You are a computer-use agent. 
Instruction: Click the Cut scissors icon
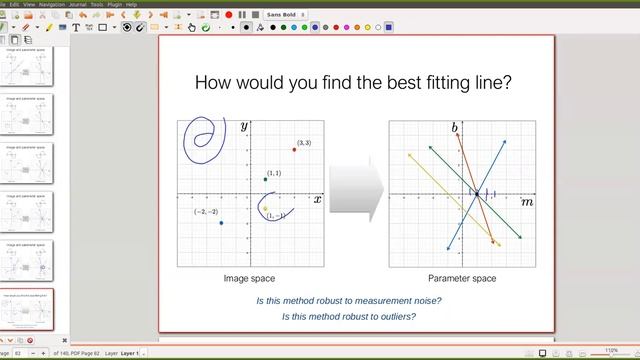[x=42, y=15]
